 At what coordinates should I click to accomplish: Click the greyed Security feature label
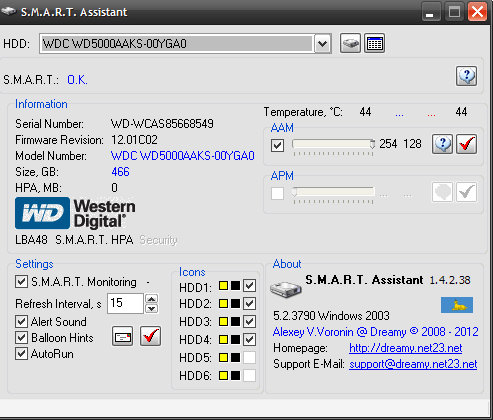158,240
